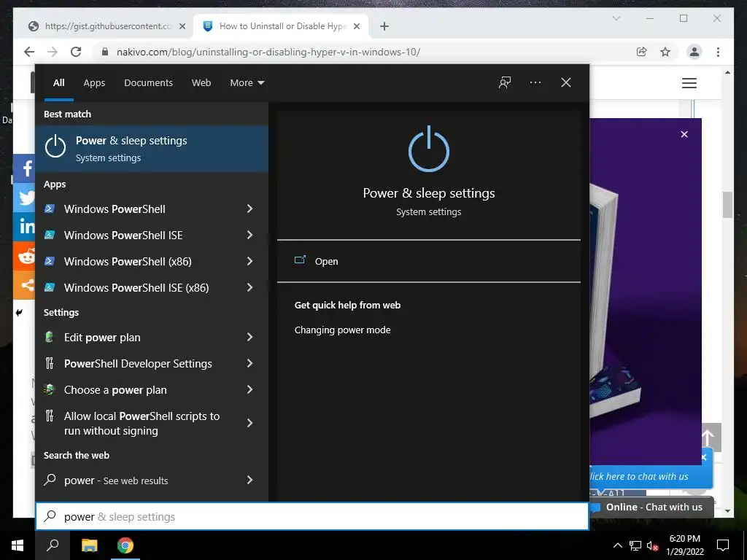Screen dimensions: 747x560
Task: Expand Windows PowerShell ISE options chevron
Action: click(x=249, y=235)
